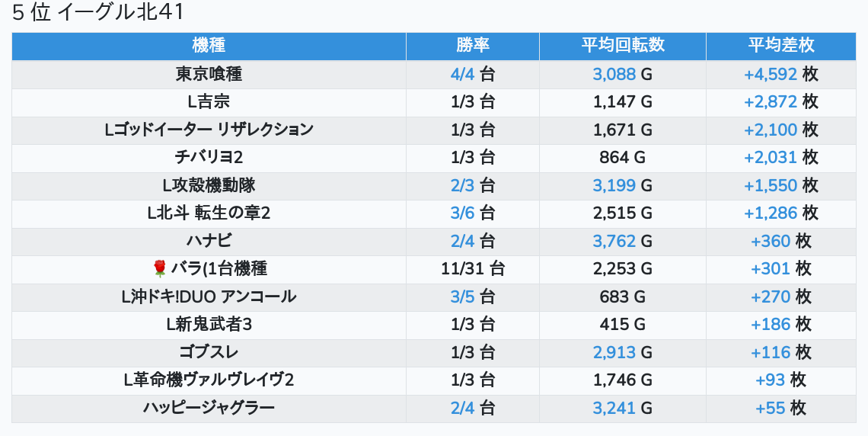Sort table by 機種 column header
The image size is (868, 436).
click(x=209, y=46)
